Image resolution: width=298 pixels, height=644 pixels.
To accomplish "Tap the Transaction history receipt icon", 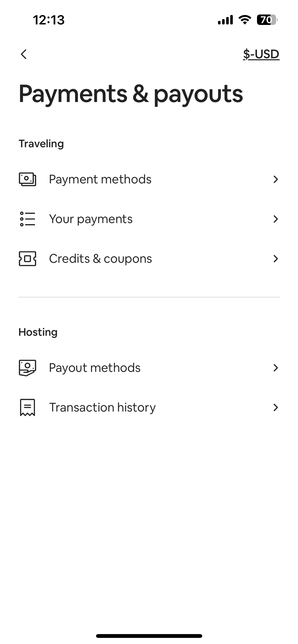I will tap(28, 407).
